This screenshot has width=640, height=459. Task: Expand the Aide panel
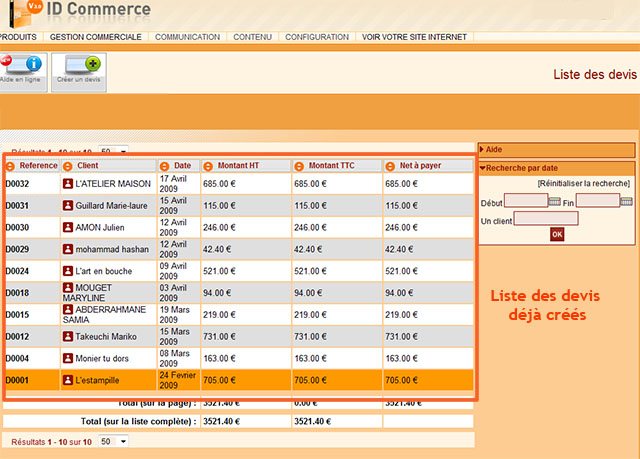556,149
